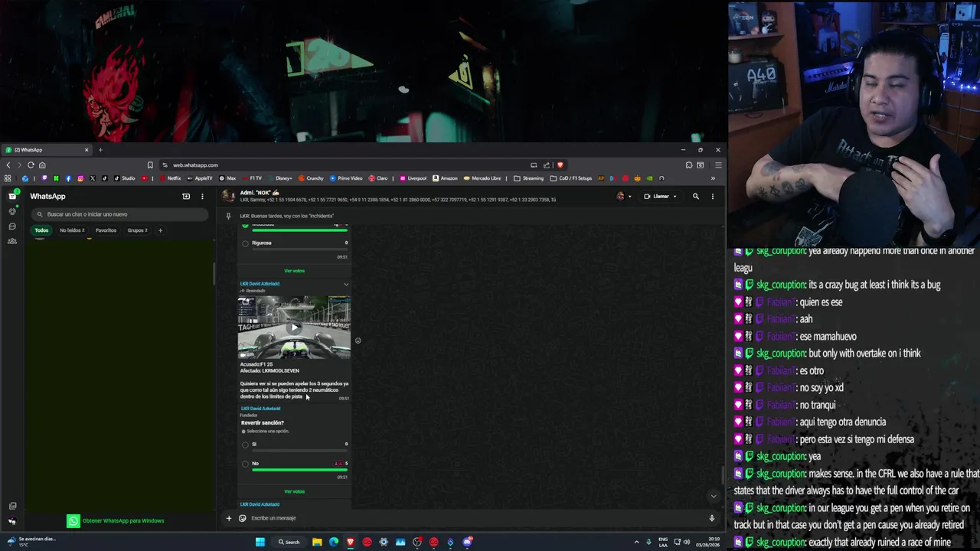Click the Sí option empty vote bar
Viewport: 980px width, 551px height.
(299, 451)
